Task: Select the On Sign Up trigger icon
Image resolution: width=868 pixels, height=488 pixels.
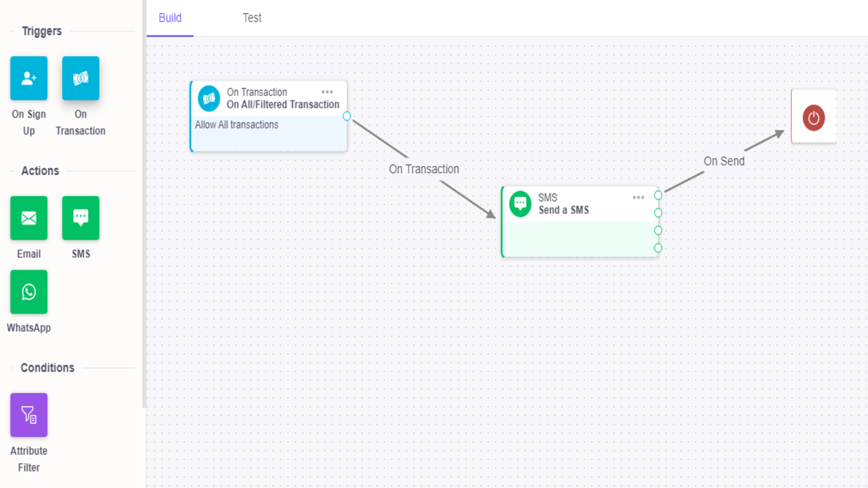Action: click(x=28, y=78)
